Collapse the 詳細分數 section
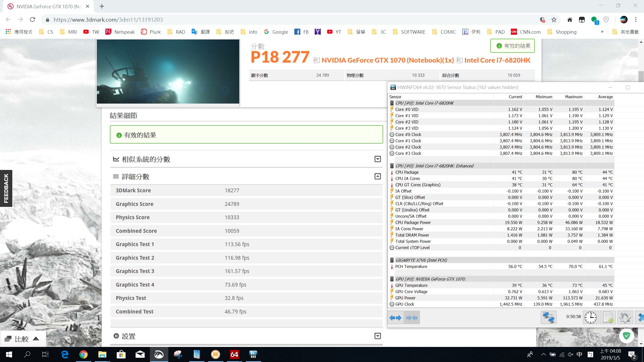Viewport: 644px width, 362px height. pyautogui.click(x=378, y=176)
